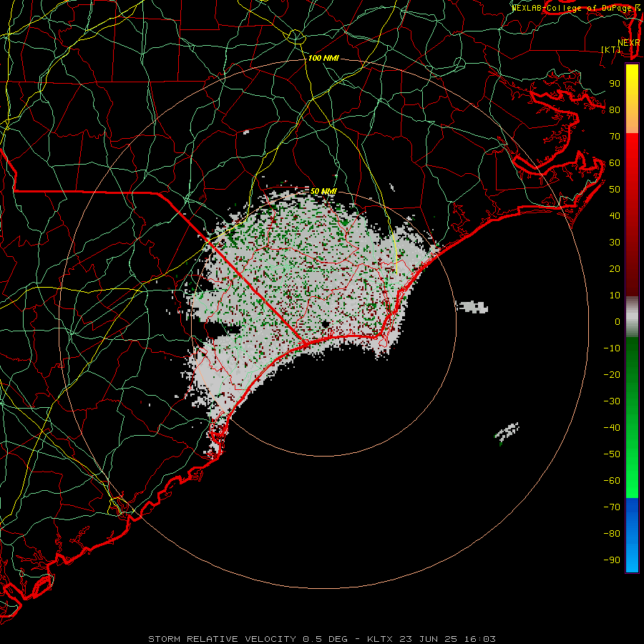The width and height of the screenshot is (644, 644).
Task: Pick the blue segment of the color bar
Action: coord(632,535)
